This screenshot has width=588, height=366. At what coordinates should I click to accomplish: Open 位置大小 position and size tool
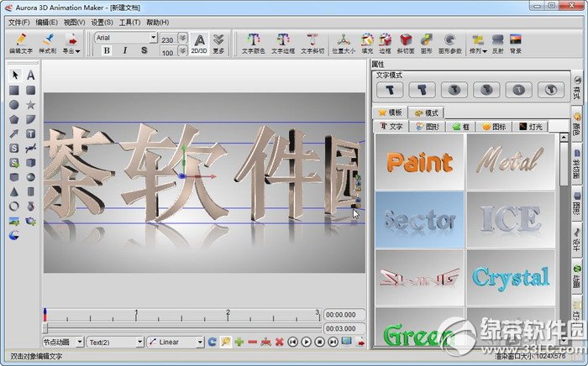[343, 44]
